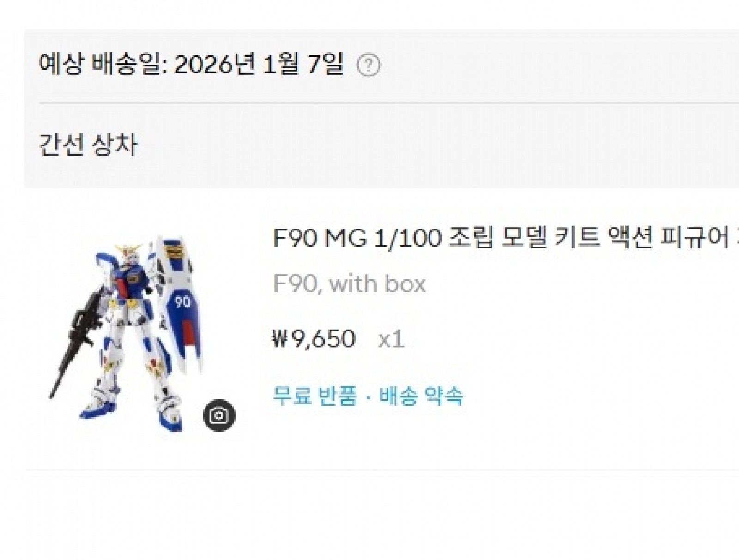Click the help question mark beside delivery date
This screenshot has width=739, height=560.
coord(369,65)
